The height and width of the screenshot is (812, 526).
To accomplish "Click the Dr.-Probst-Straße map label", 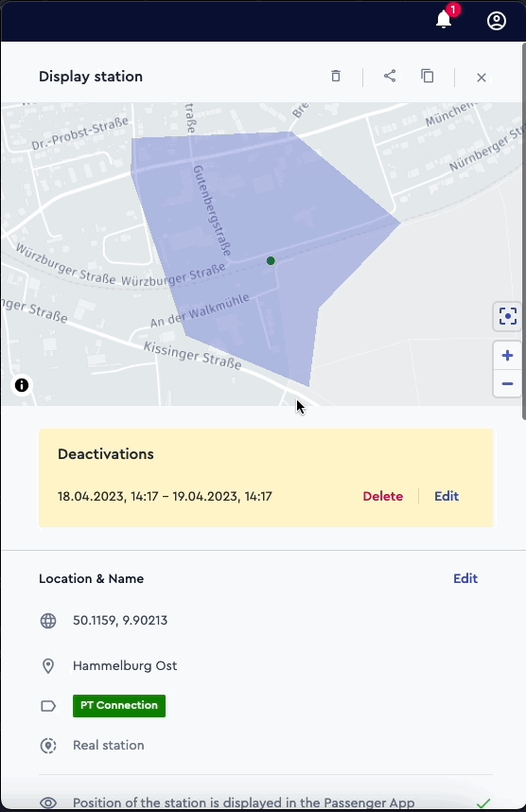I will click(79, 133).
